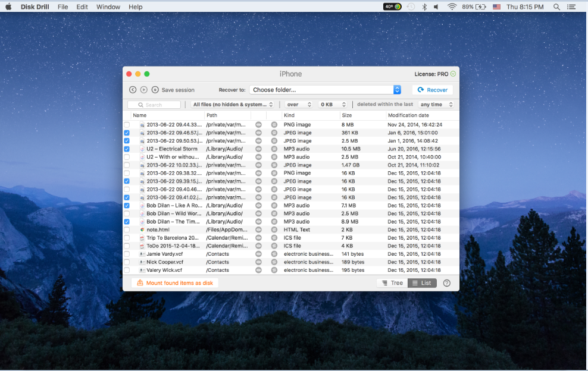Open the volume menu bar icon

[436, 7]
